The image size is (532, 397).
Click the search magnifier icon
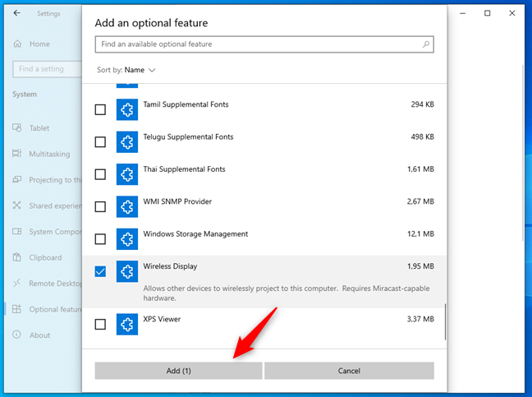[x=426, y=44]
